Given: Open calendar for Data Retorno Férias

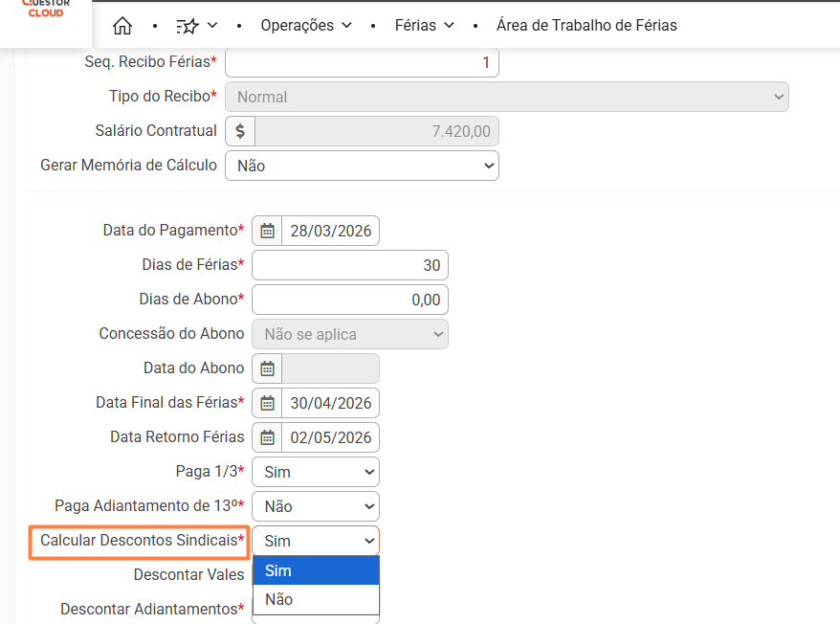Looking at the screenshot, I should 268,437.
